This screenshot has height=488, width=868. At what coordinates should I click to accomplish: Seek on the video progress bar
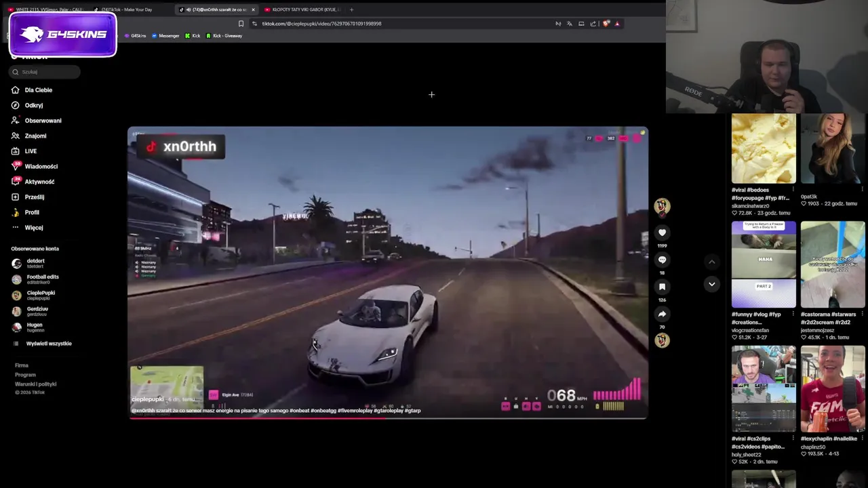pyautogui.click(x=388, y=418)
